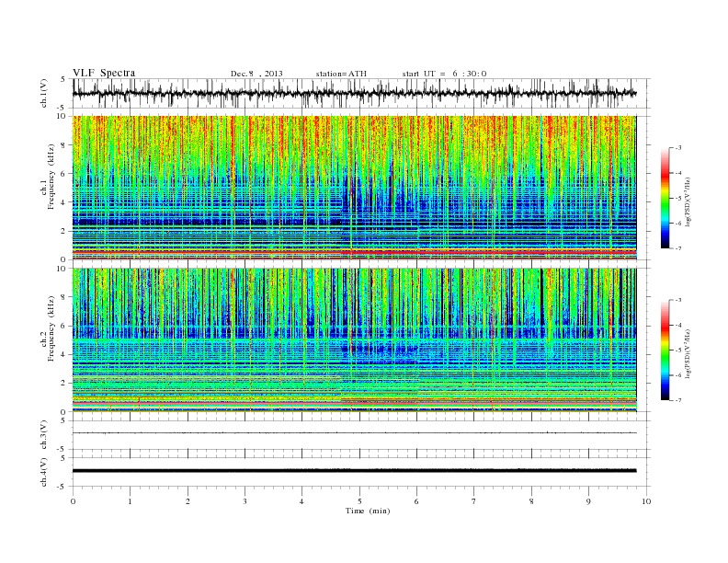The height and width of the screenshot is (563, 728).
Task: Click the "ch.3(V)" axis label
Action: point(44,435)
